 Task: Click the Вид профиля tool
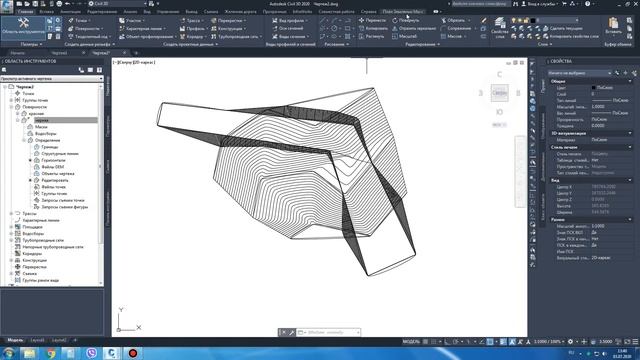click(290, 20)
